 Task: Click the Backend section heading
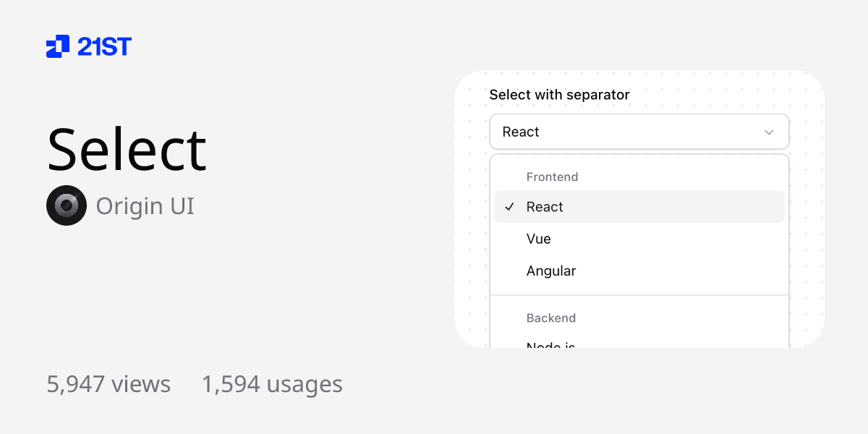[x=551, y=318]
